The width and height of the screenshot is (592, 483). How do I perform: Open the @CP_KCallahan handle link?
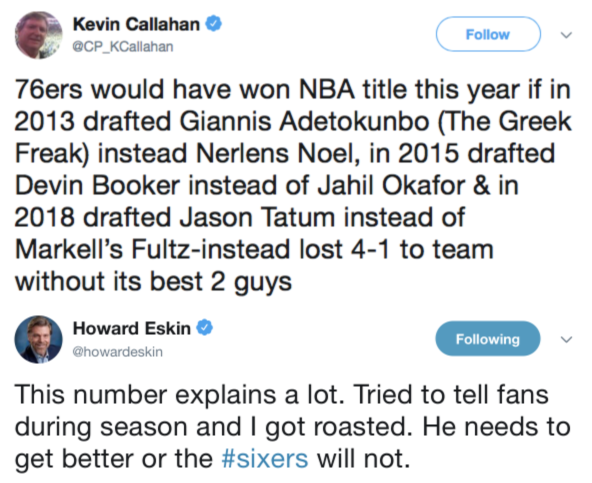[x=123, y=47]
